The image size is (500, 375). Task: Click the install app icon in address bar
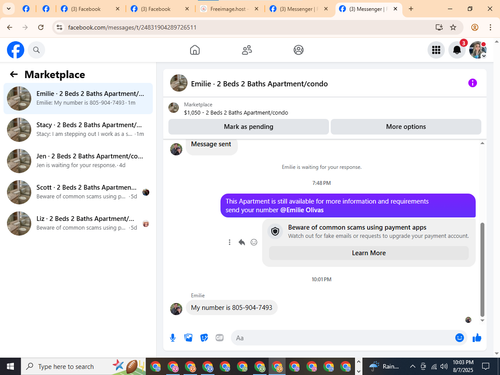(x=439, y=27)
